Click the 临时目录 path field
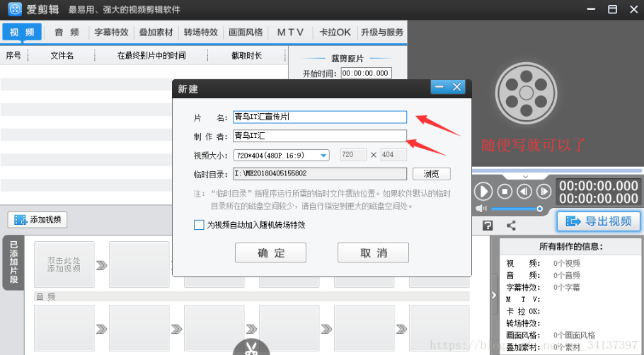 click(320, 173)
